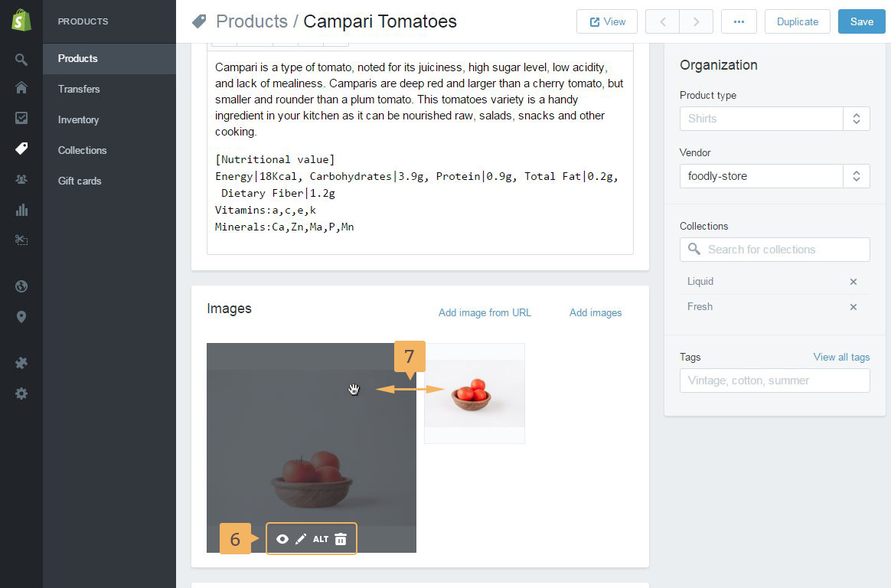Open Settings gear icon
Viewport: 891px width, 588px height.
click(x=21, y=394)
